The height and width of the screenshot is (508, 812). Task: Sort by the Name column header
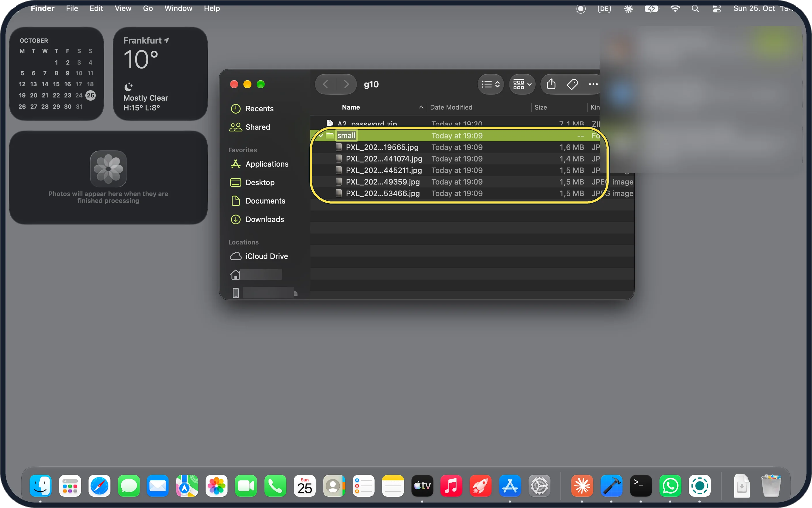tap(351, 107)
